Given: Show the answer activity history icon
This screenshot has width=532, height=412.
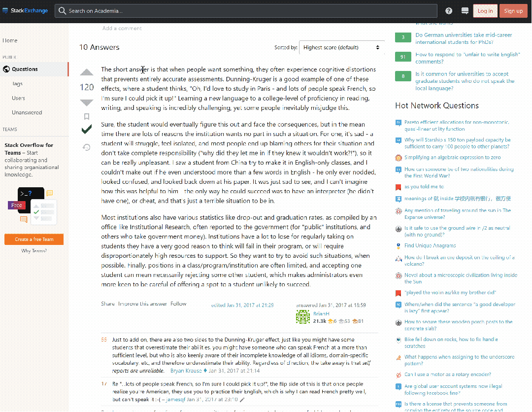Looking at the screenshot, I should [x=87, y=147].
